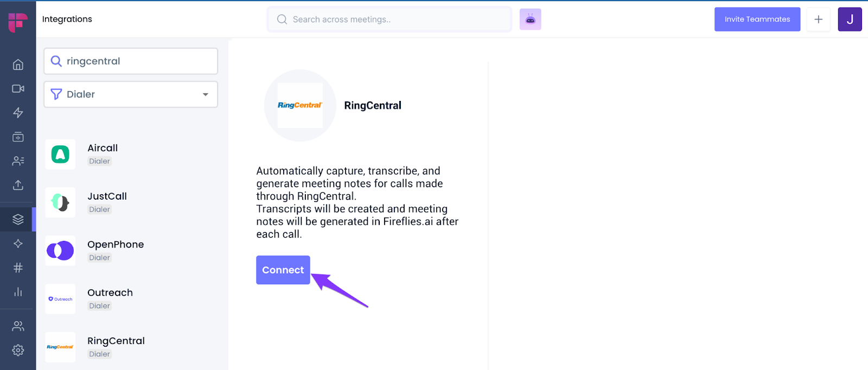Expand the Dialer category filter dropdown
Screen dimensions: 868x370
coord(130,94)
